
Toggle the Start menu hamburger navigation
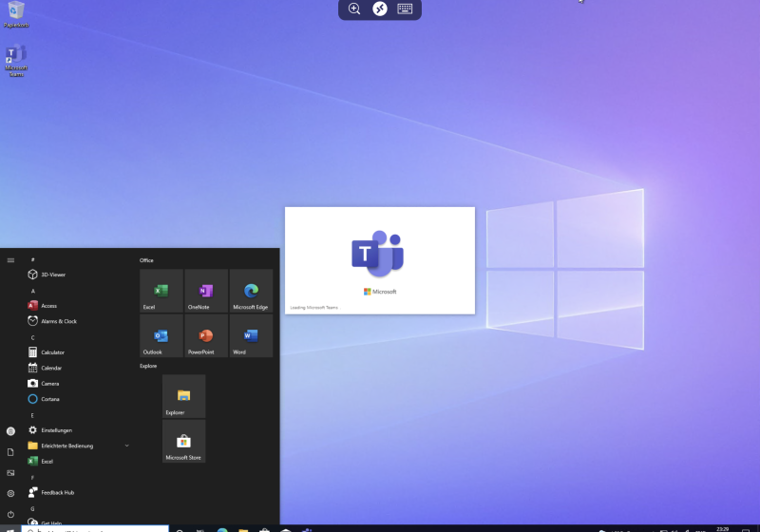point(10,259)
